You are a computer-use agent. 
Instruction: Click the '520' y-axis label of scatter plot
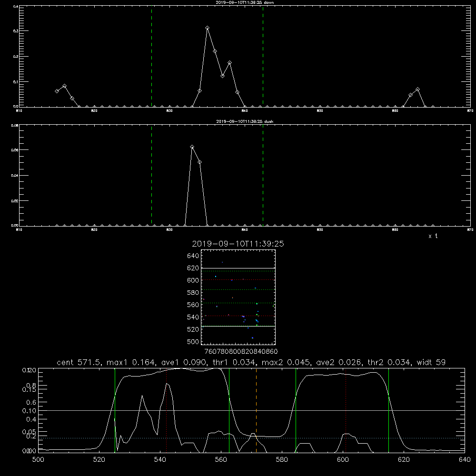coord(193,329)
